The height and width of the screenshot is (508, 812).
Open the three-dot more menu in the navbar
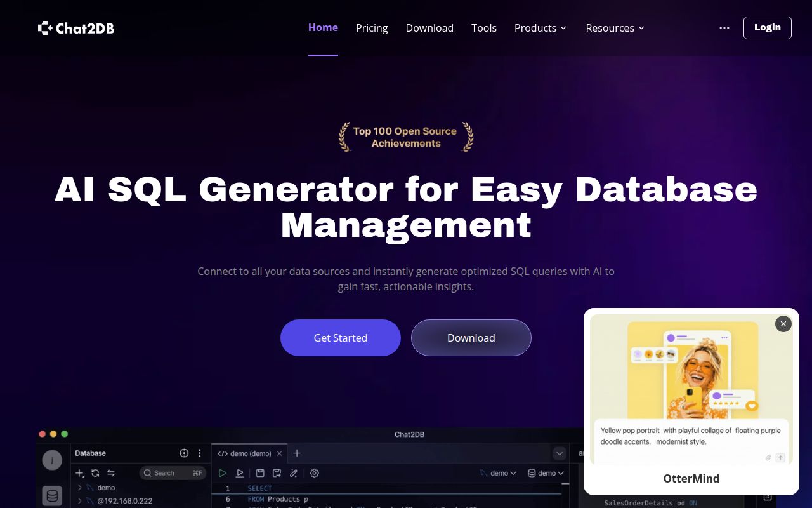[x=724, y=28]
